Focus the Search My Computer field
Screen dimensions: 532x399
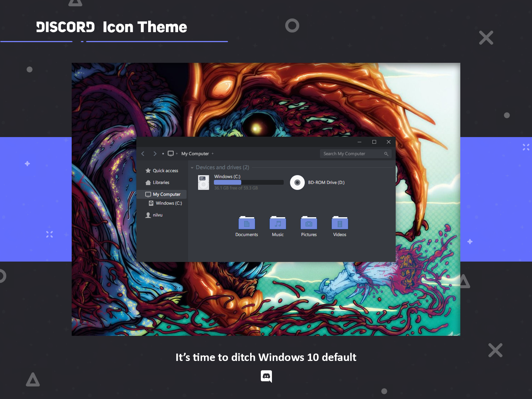click(355, 154)
